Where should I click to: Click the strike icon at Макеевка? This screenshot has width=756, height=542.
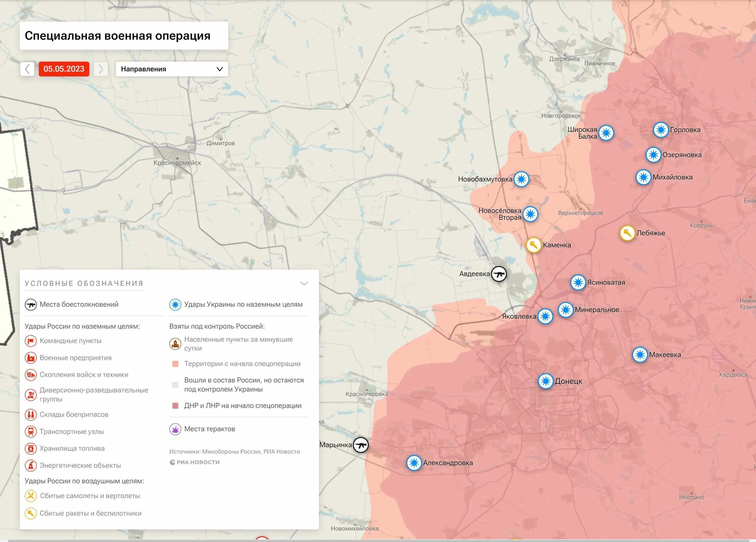pos(640,355)
